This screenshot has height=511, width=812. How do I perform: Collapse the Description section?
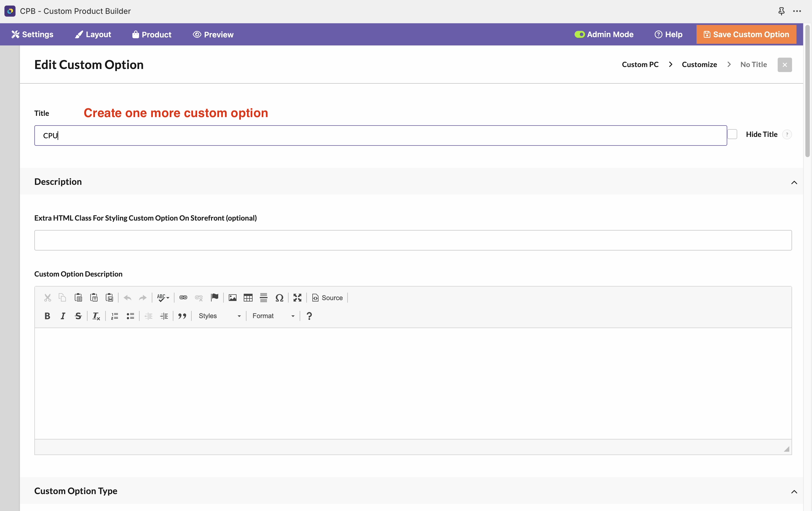(794, 183)
